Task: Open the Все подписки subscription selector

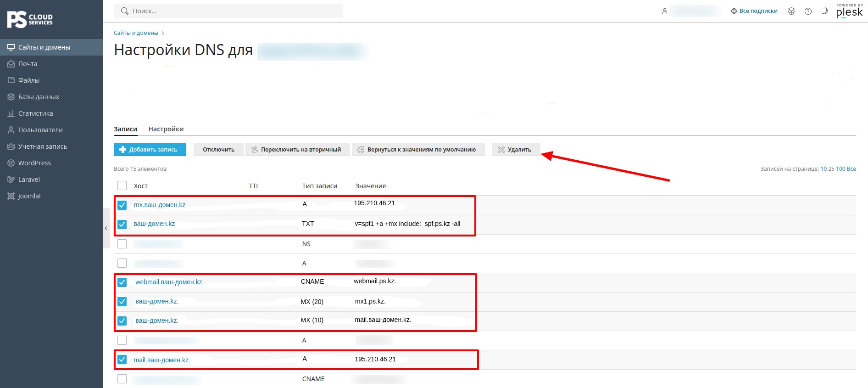Action: coord(754,11)
